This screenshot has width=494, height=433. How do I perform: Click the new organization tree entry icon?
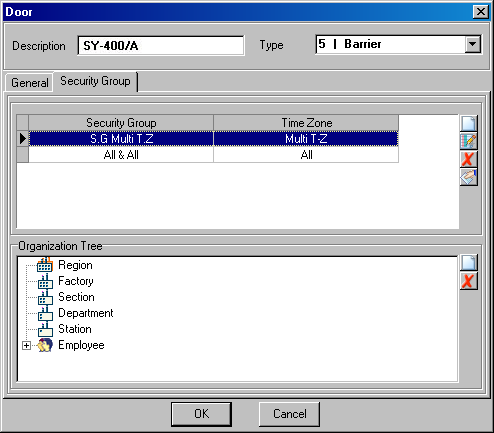468,263
